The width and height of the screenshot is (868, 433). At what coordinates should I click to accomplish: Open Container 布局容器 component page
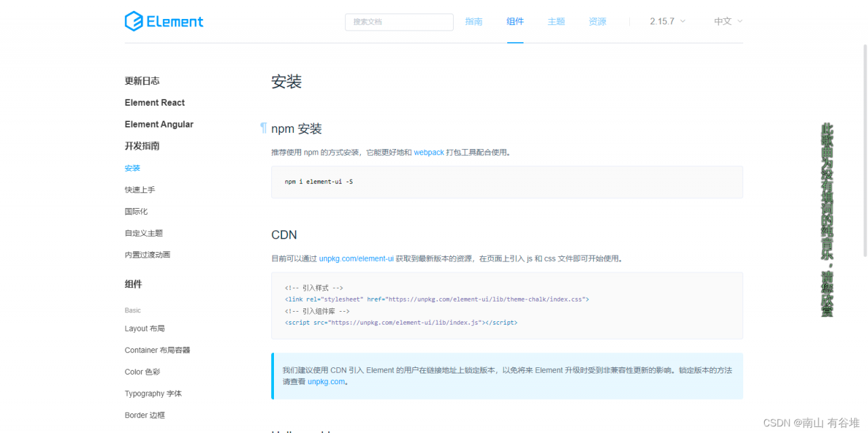point(157,350)
